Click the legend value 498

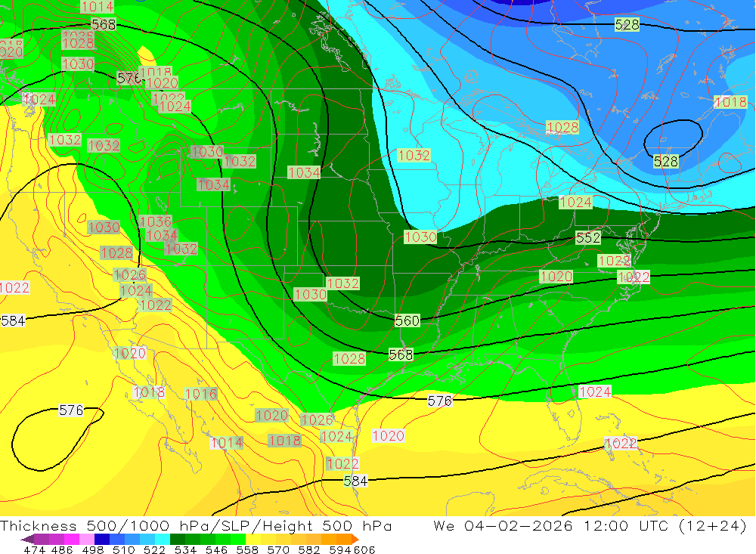pyautogui.click(x=92, y=549)
